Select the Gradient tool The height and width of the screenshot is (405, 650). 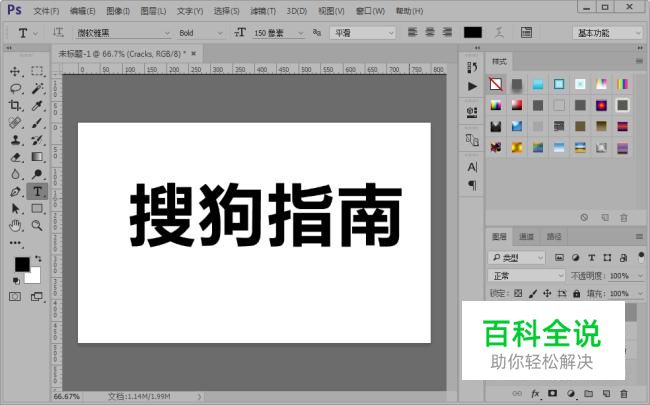click(37, 157)
